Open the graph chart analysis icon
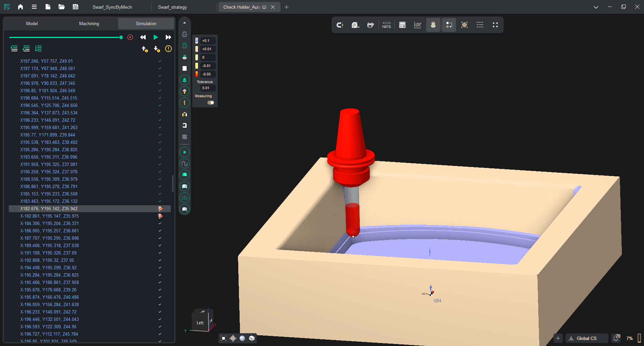This screenshot has height=346, width=644. 417,25
